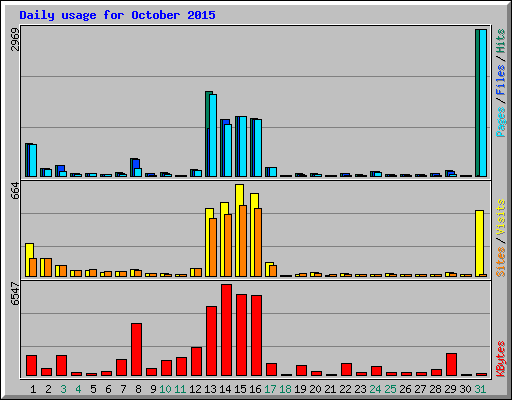Click day 22 on the x-axis
The image size is (512, 400).
coord(345,389)
